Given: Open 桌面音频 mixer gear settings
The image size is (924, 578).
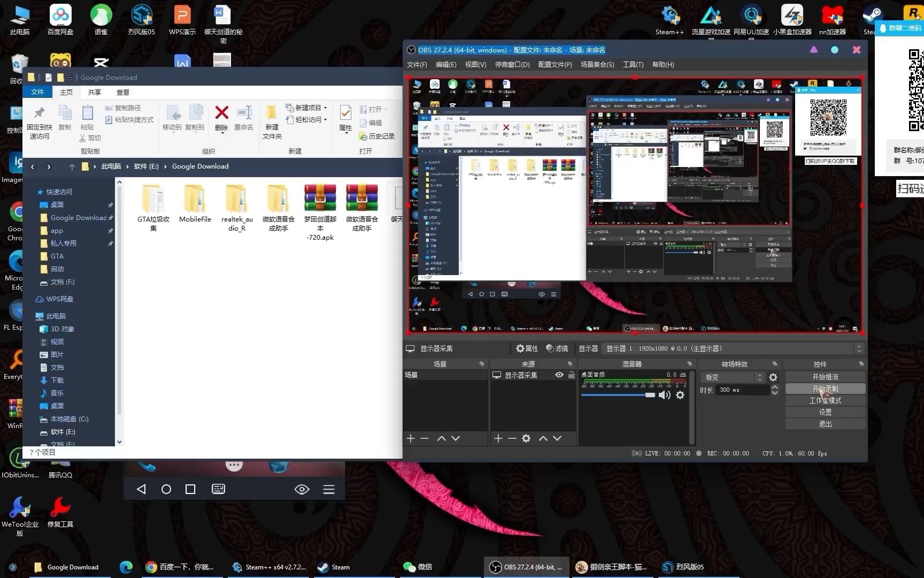Looking at the screenshot, I should (680, 395).
